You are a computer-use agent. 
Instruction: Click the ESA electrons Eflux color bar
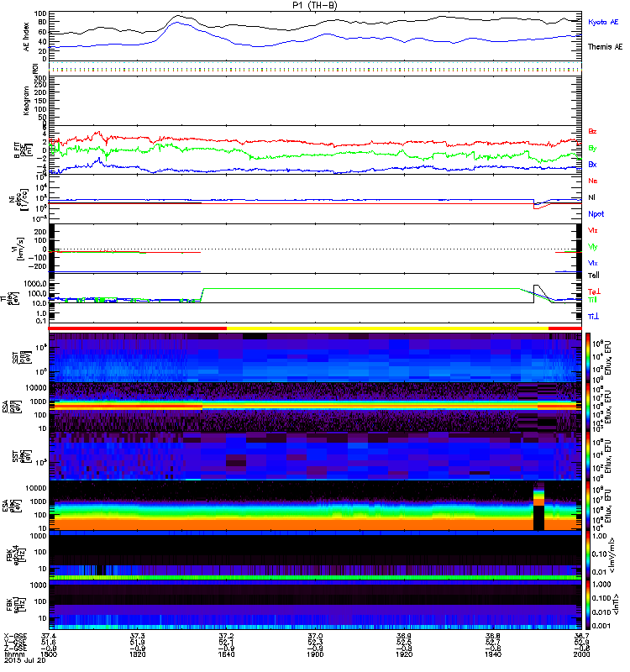588,506
